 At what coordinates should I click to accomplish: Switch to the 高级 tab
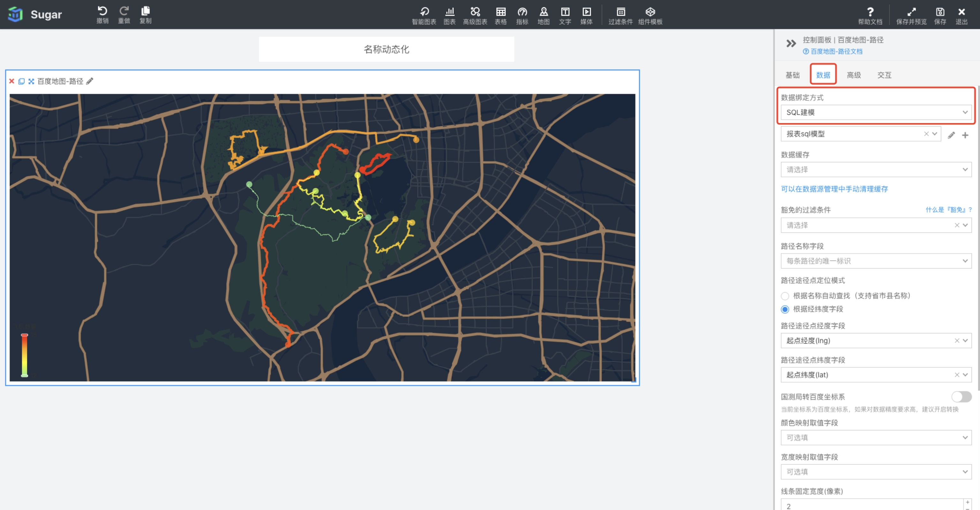(854, 75)
